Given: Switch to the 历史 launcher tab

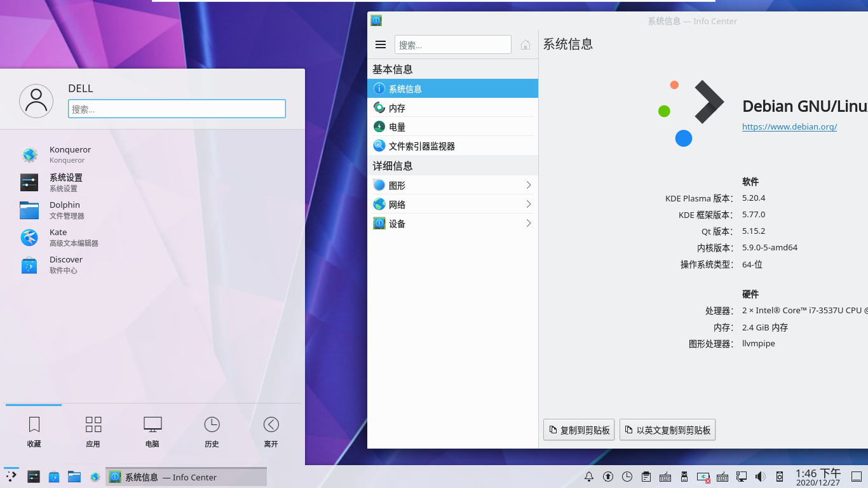Looking at the screenshot, I should (x=212, y=432).
